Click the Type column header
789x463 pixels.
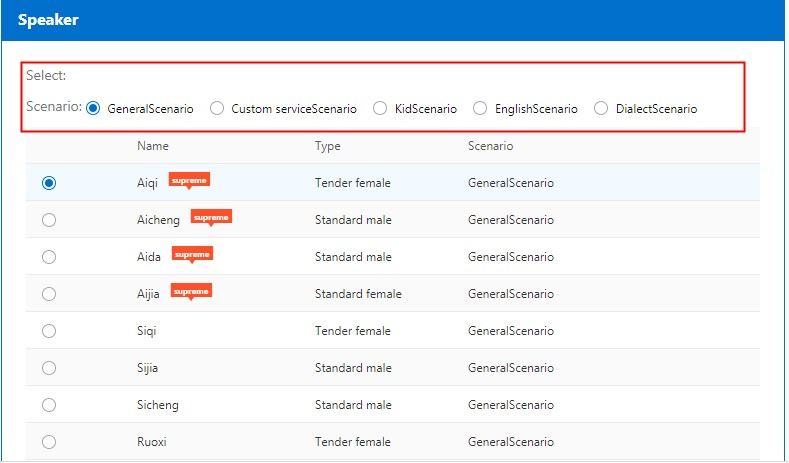pyautogui.click(x=328, y=146)
